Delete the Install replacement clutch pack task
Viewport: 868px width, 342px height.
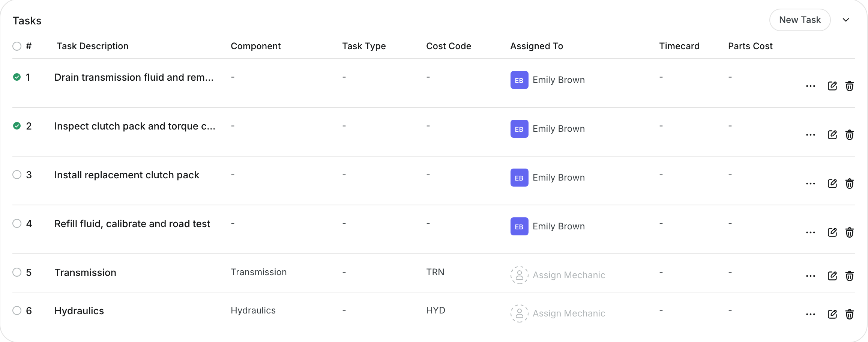pos(850,184)
